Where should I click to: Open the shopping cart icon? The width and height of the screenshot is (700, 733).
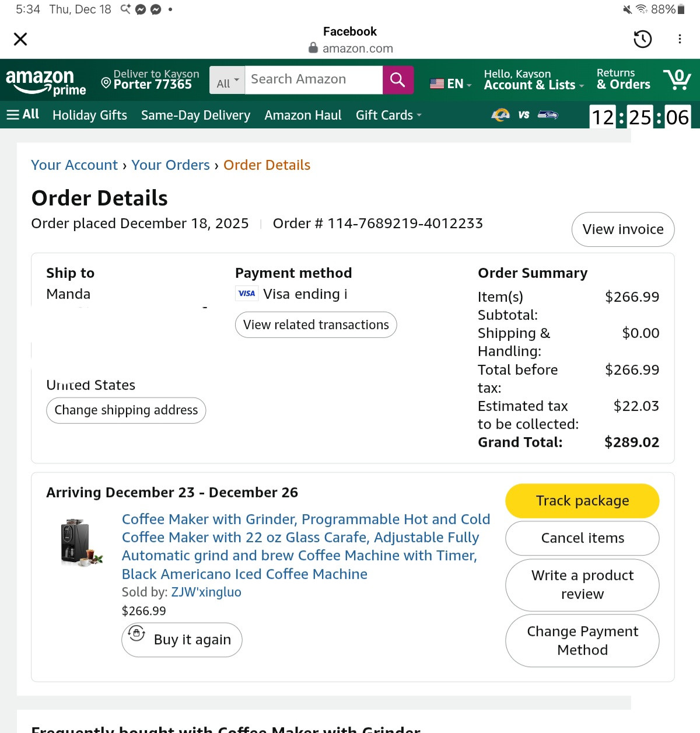[677, 79]
